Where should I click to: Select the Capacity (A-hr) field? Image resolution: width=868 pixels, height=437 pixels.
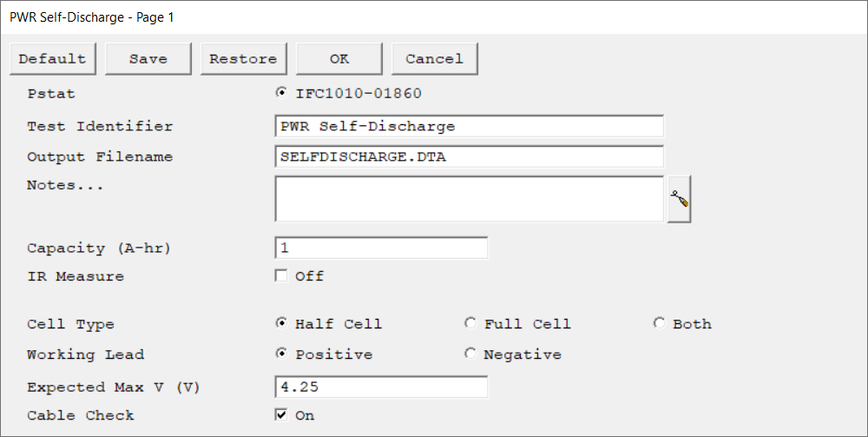381,248
